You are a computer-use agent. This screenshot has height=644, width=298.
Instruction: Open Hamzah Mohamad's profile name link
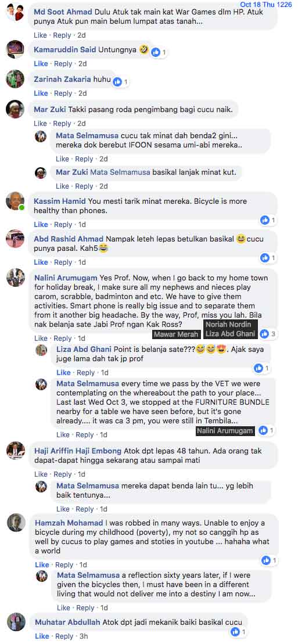point(69,523)
